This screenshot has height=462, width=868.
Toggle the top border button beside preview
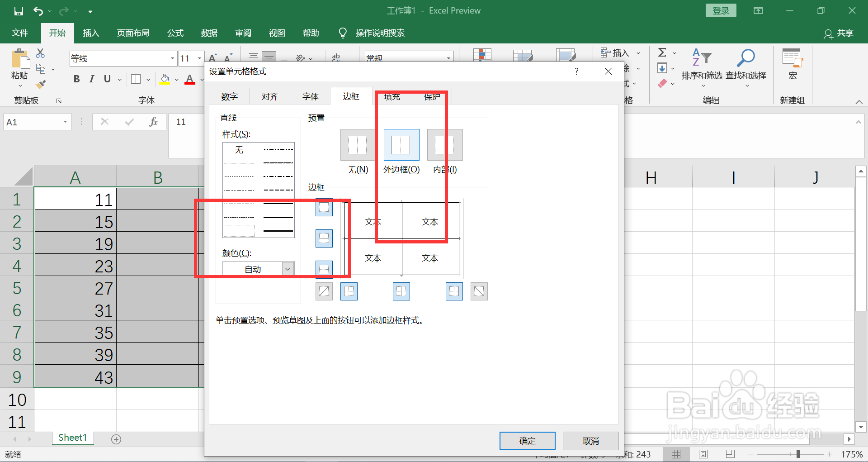click(x=324, y=207)
